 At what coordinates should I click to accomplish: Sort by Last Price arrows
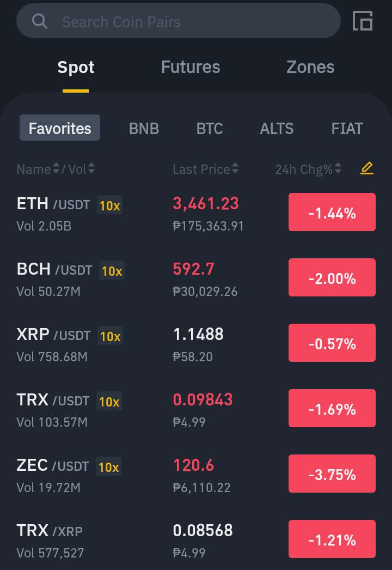(x=235, y=168)
